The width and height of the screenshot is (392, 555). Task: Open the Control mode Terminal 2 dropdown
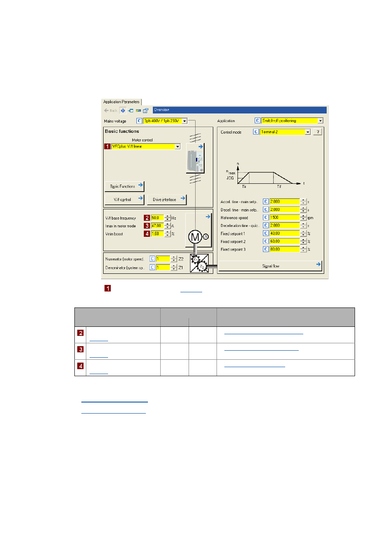click(308, 132)
